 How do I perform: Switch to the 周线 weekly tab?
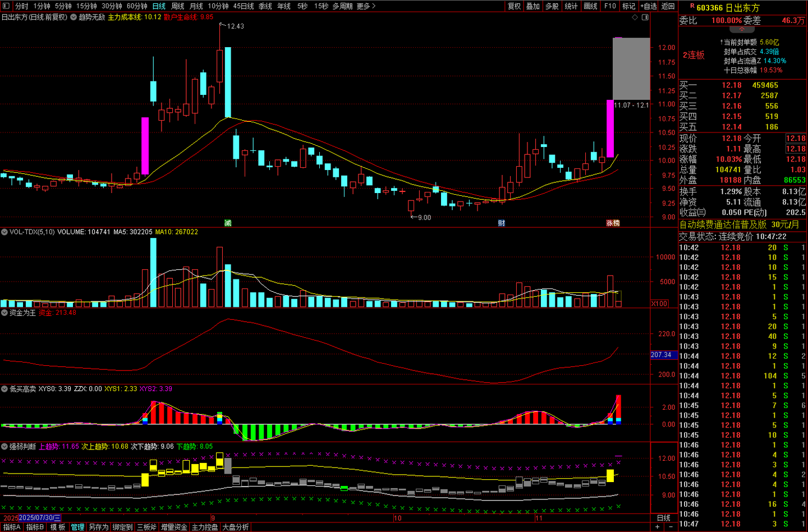pyautogui.click(x=178, y=6)
